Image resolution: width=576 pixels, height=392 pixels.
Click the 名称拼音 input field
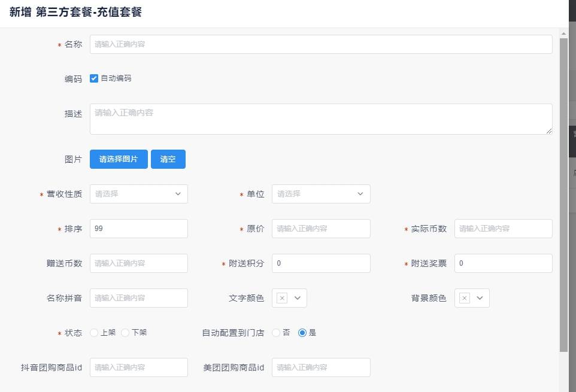138,298
